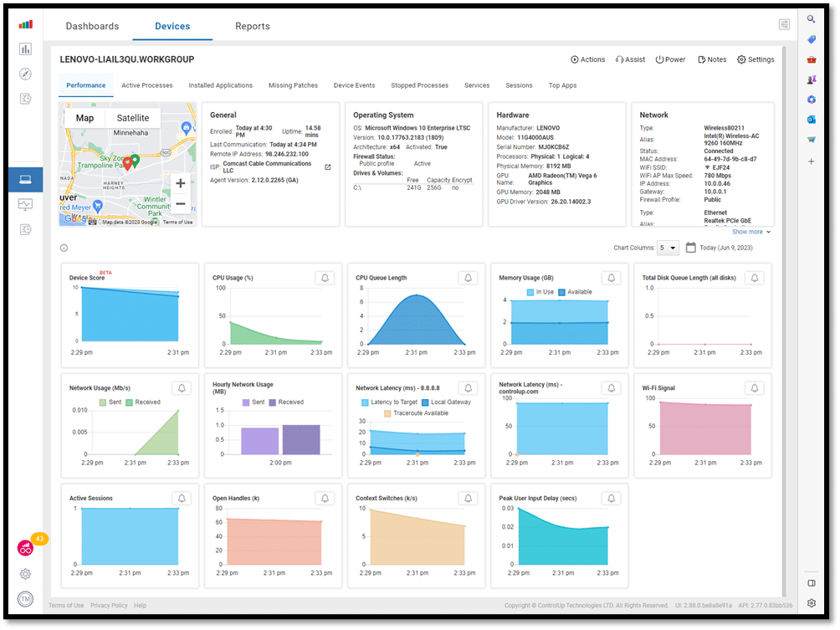Open the Active Processes tab

point(146,85)
